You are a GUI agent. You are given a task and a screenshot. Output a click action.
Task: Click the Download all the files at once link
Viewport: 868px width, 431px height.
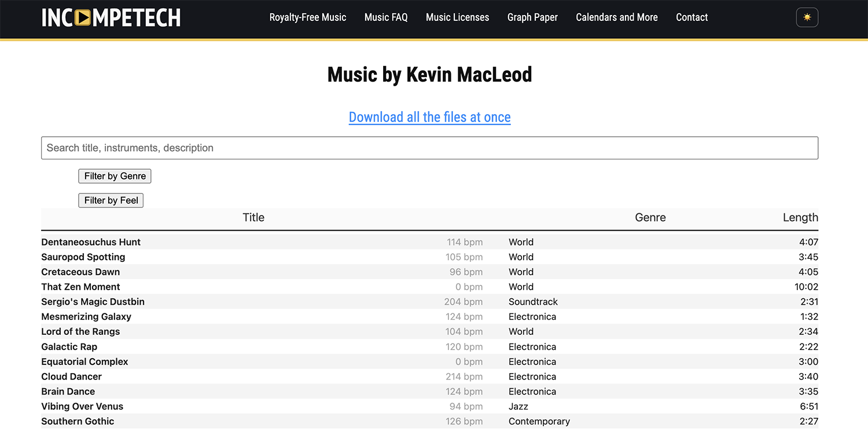pos(430,117)
